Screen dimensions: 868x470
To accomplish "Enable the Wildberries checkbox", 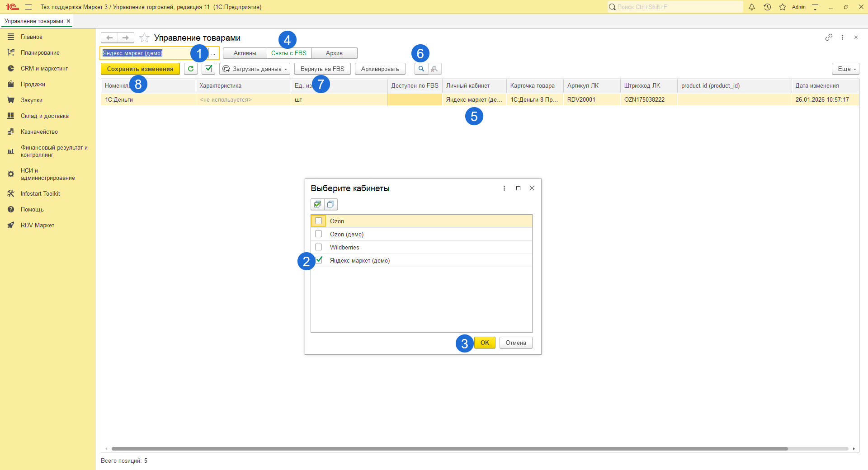I will [x=319, y=247].
